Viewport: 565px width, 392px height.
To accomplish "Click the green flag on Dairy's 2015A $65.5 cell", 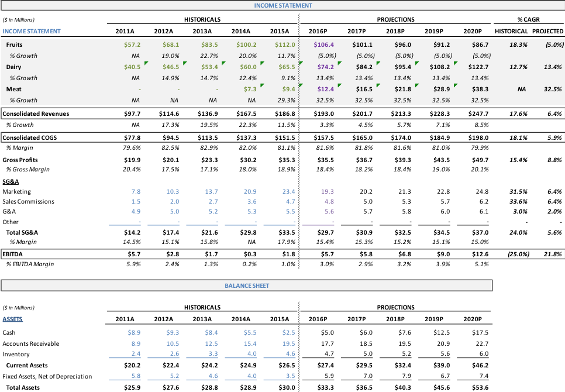I will [x=301, y=63].
